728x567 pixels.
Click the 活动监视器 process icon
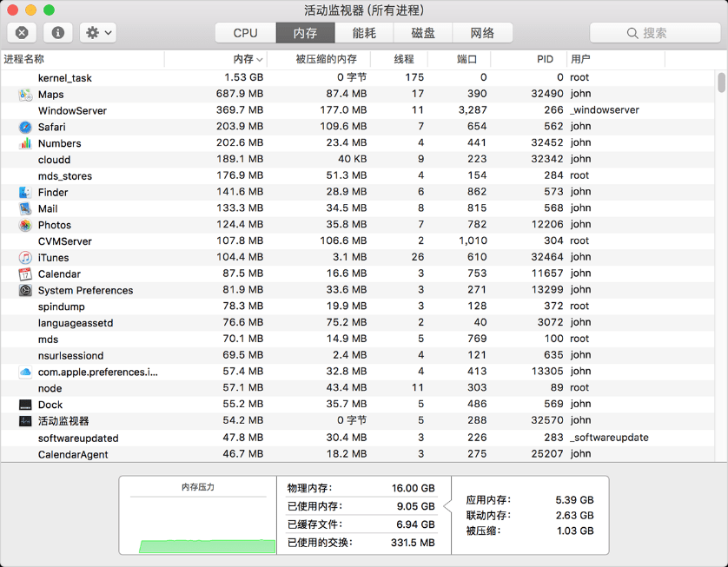[25, 421]
